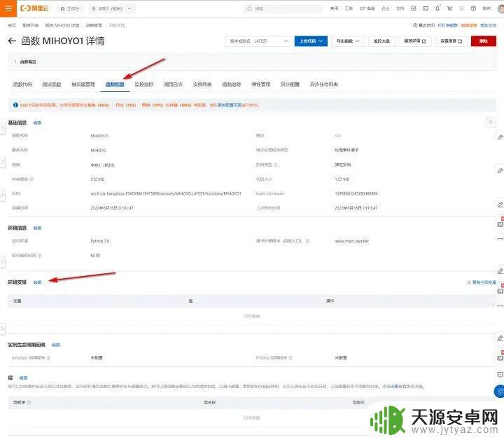Switch to the 实例列表 tab

tap(202, 84)
